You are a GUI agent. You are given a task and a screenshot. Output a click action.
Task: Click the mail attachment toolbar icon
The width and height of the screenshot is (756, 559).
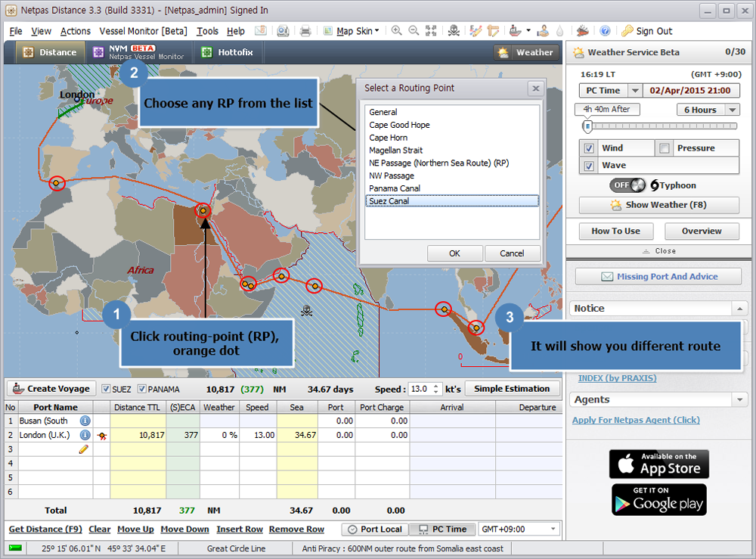click(260, 31)
